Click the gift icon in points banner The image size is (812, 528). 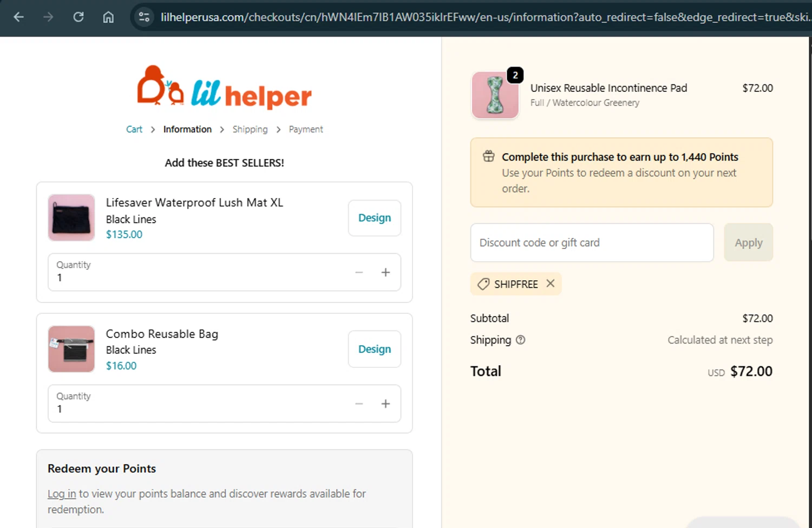coord(489,156)
